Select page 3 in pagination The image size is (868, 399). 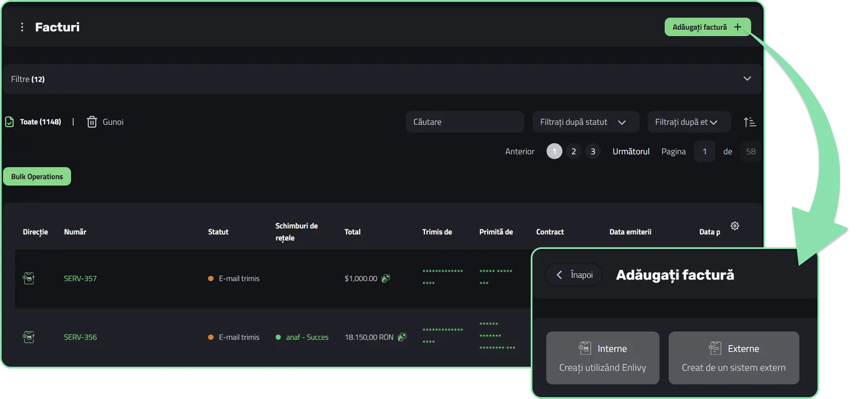pos(593,151)
